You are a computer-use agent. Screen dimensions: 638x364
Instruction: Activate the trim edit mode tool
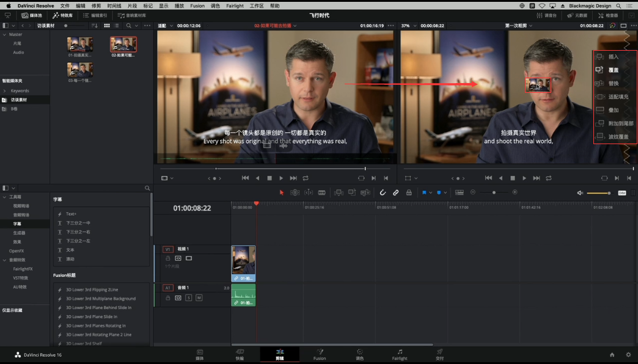[x=295, y=192]
